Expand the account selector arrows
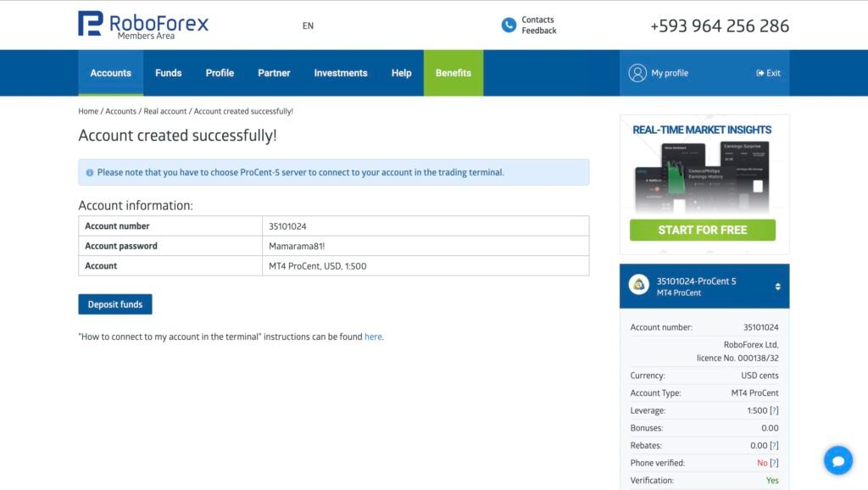868x490 pixels. 778,287
